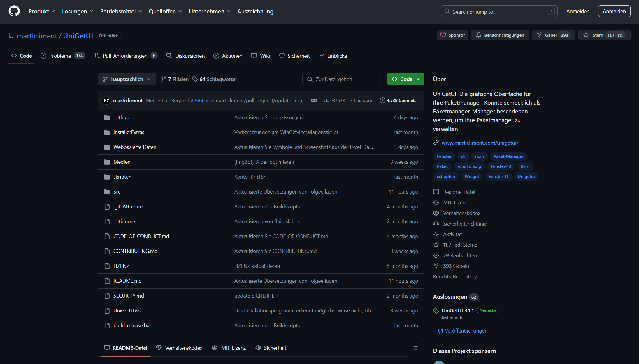Open the www.marticliment.com/unigetui link
The width and height of the screenshot is (639, 364).
480,143
